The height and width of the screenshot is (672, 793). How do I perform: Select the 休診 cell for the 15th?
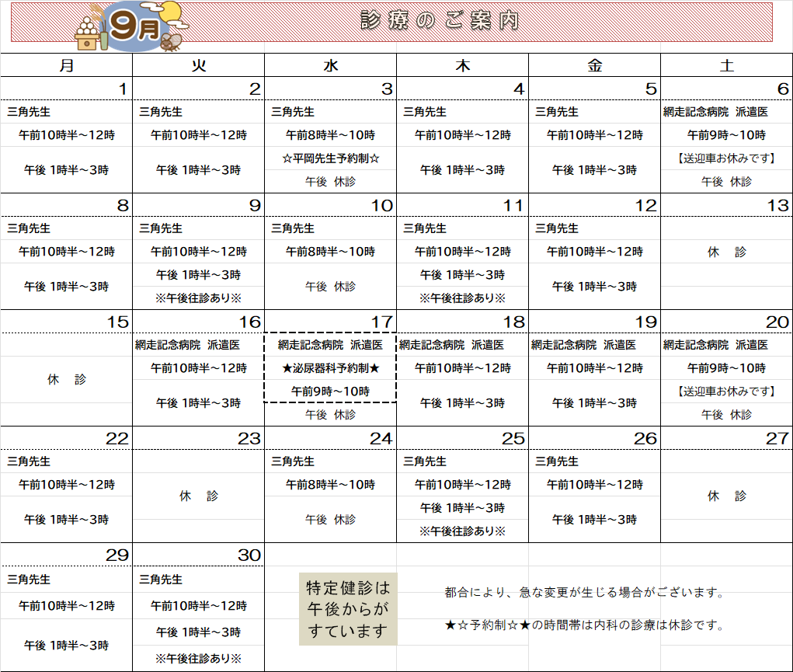tap(67, 380)
